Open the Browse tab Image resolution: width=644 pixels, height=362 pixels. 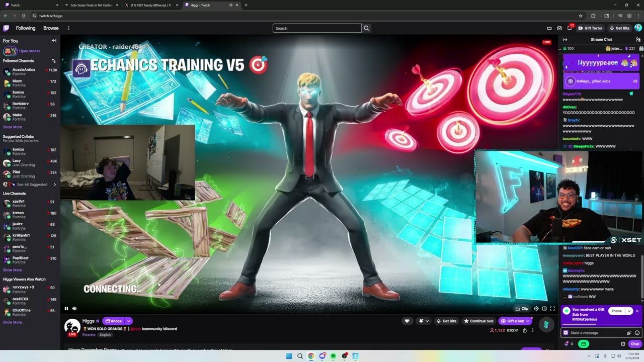click(x=51, y=28)
